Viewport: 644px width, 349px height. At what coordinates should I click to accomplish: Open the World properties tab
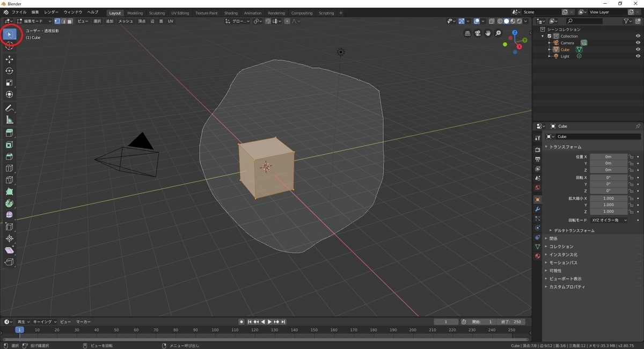[537, 188]
